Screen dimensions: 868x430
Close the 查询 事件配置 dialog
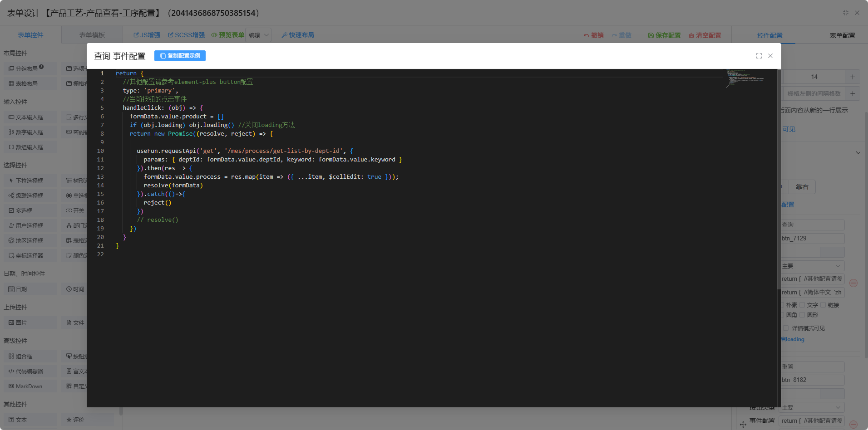[770, 56]
